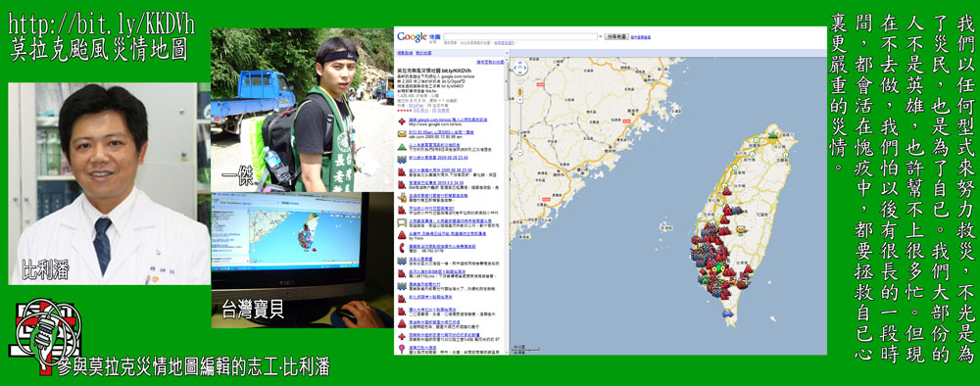Switch to the My Maps tab
980x386 pixels.
[423, 53]
